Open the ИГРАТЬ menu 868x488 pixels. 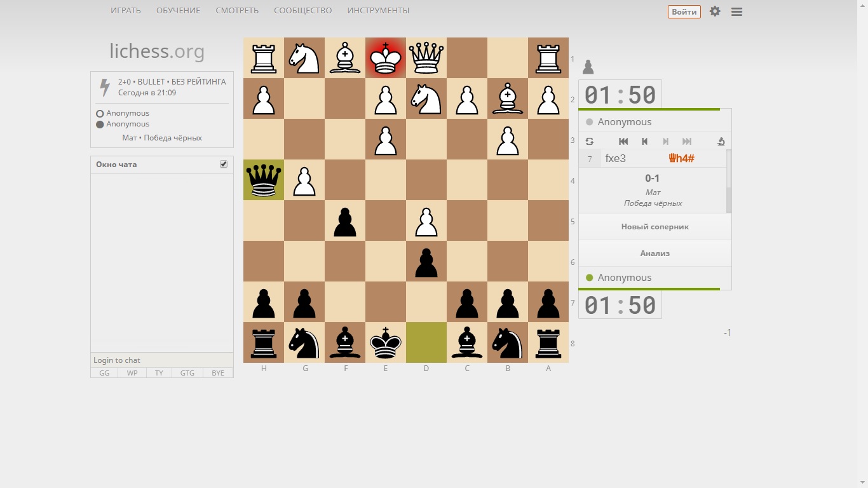pyautogui.click(x=126, y=11)
